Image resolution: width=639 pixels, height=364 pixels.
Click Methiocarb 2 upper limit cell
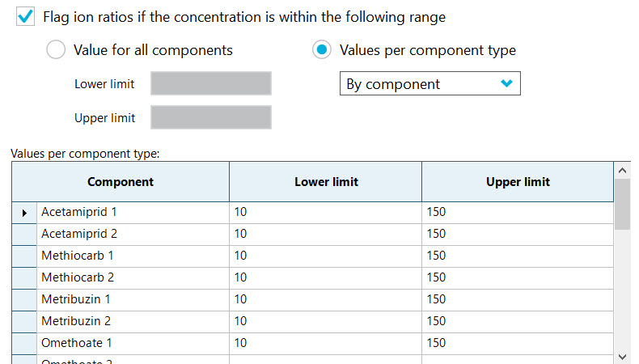click(x=518, y=277)
